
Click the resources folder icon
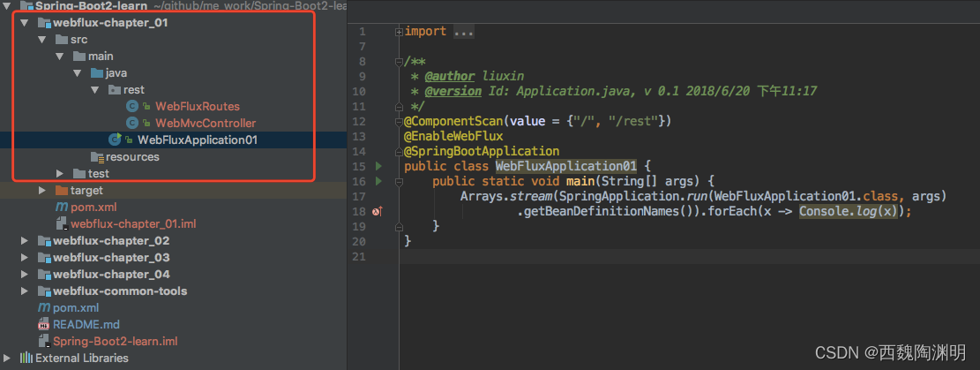click(97, 157)
